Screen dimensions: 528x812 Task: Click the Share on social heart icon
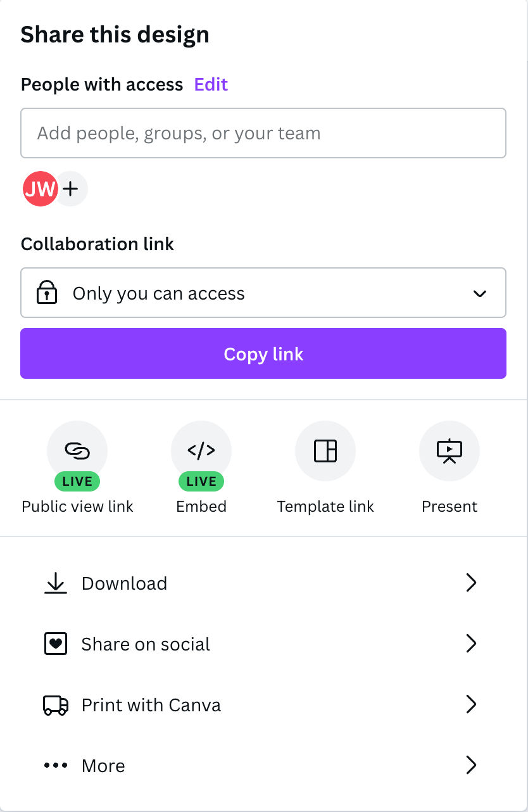[x=56, y=644]
